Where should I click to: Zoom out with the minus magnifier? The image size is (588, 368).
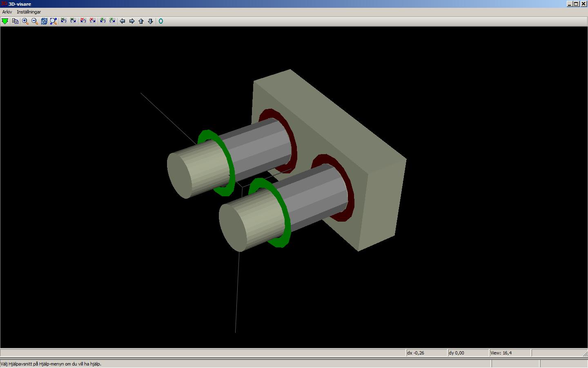coord(35,21)
